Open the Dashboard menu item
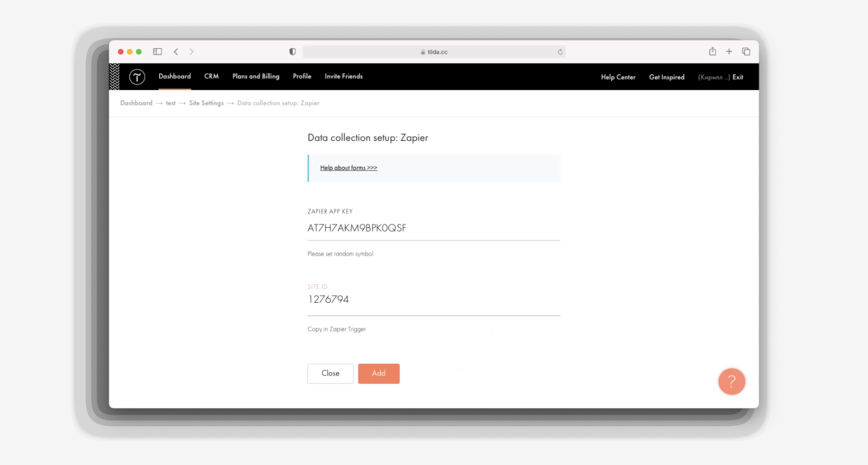This screenshot has height=465, width=868. [175, 76]
